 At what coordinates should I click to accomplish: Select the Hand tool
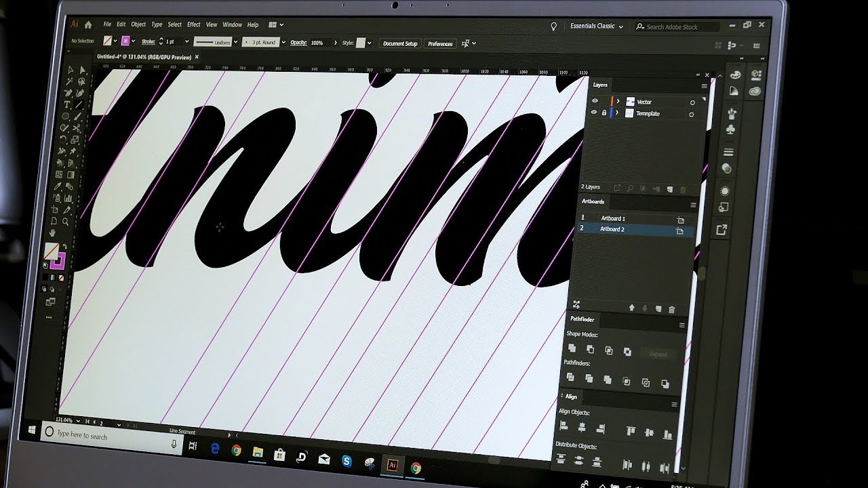tap(52, 232)
